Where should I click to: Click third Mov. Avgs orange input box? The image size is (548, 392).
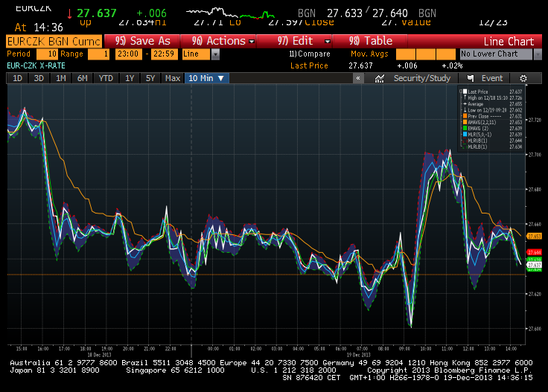[446, 54]
